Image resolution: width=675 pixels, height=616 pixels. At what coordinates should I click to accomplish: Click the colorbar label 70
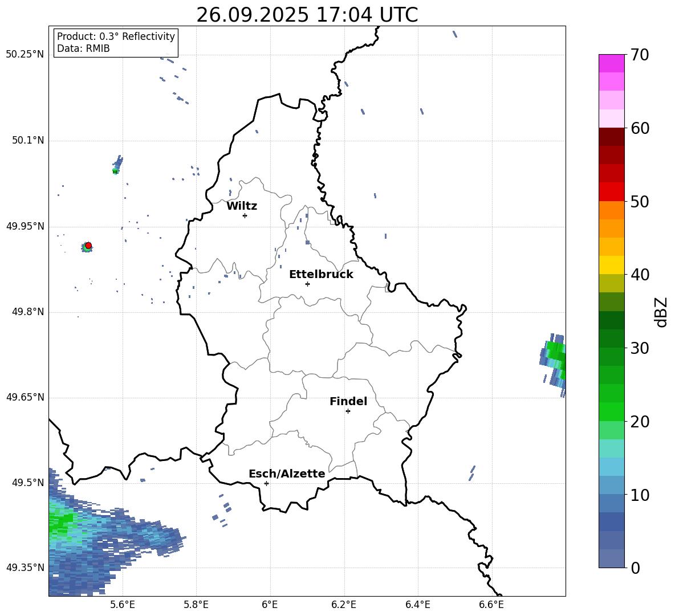[640, 55]
